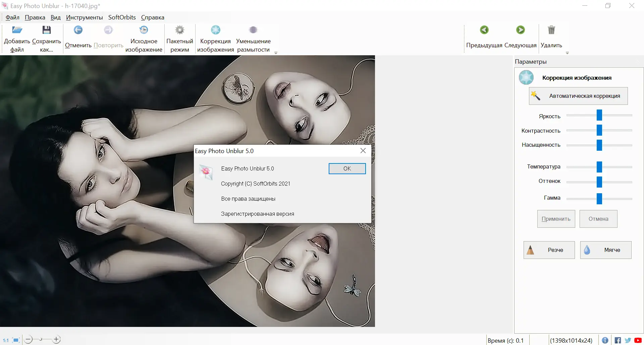Select the Blur Reduction toolbar icon
The height and width of the screenshot is (345, 644).
253,30
